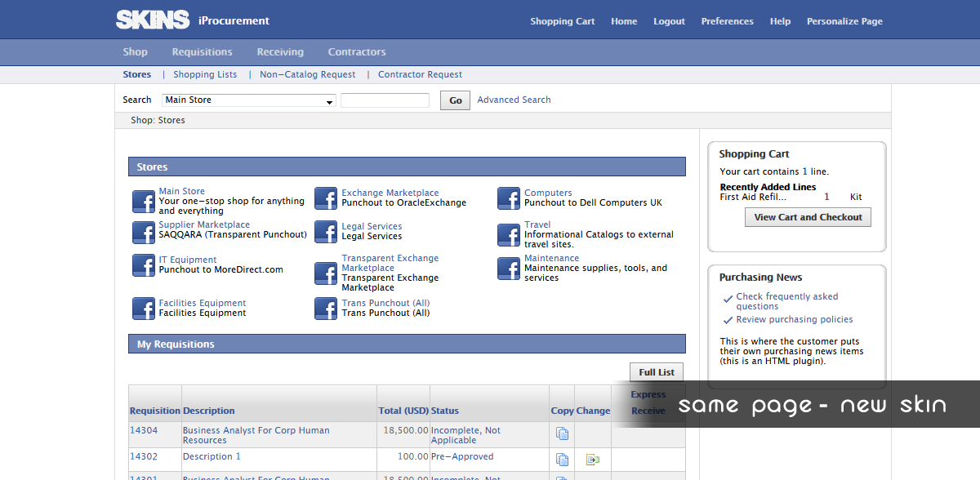Click inside the search text field
This screenshot has width=980, height=480.
pyautogui.click(x=385, y=100)
